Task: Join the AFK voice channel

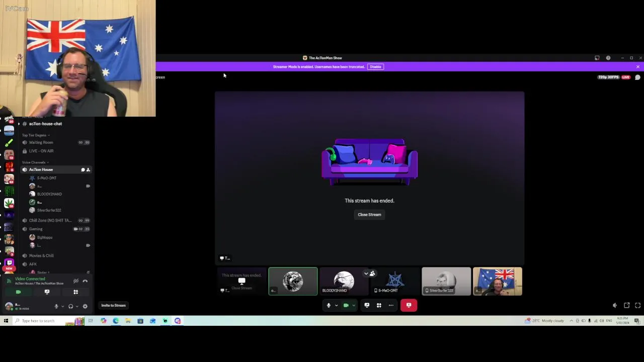Action: [33, 264]
